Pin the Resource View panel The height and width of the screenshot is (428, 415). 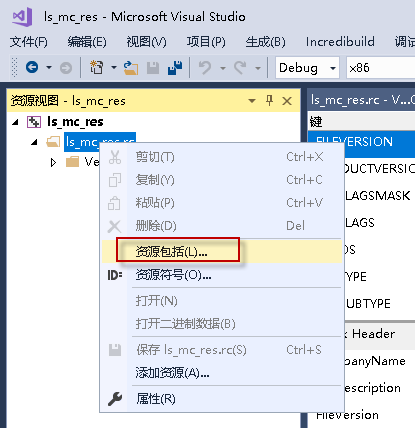(x=269, y=100)
